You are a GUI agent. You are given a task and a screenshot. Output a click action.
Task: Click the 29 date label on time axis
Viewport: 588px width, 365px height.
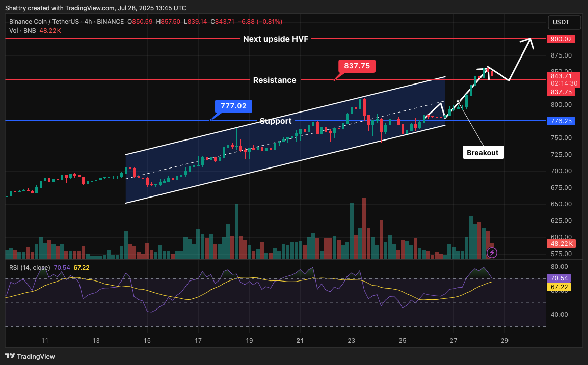[505, 340]
